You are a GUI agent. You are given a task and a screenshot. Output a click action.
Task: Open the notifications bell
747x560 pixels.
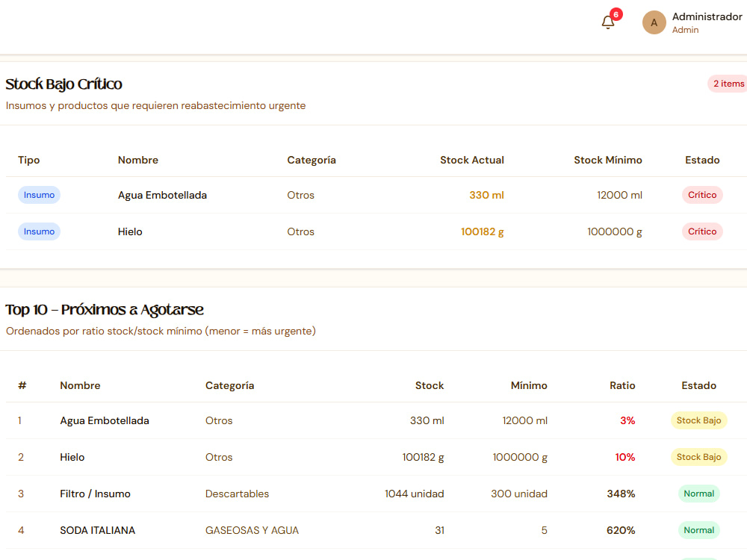point(607,22)
